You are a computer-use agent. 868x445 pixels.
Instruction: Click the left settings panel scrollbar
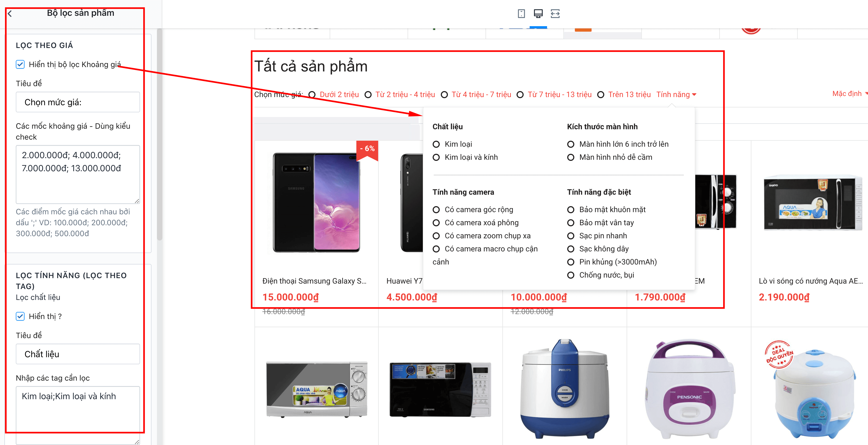159,135
